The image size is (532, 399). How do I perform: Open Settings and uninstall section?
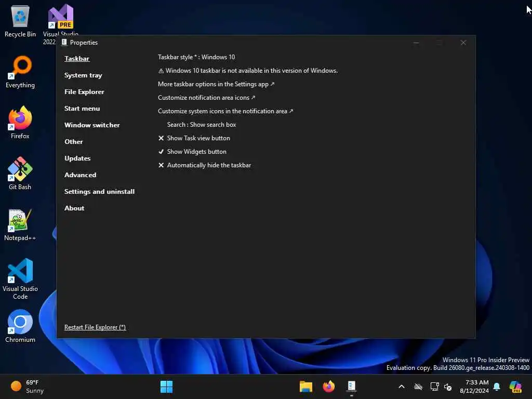99,192
